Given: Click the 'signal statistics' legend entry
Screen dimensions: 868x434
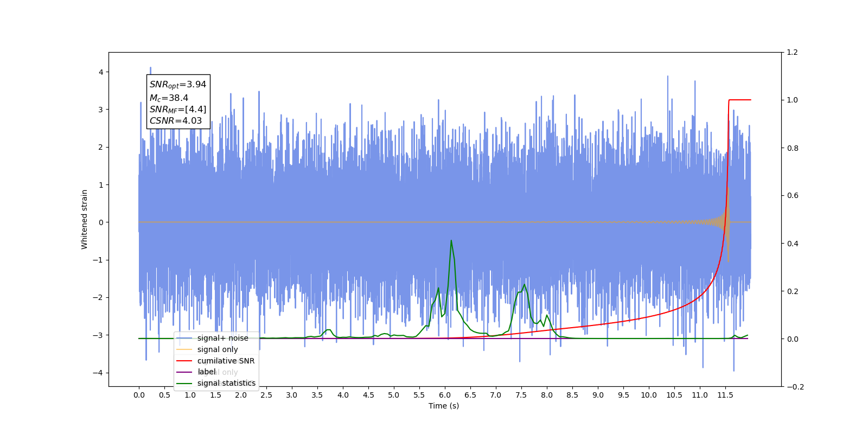Looking at the screenshot, I should (x=216, y=383).
